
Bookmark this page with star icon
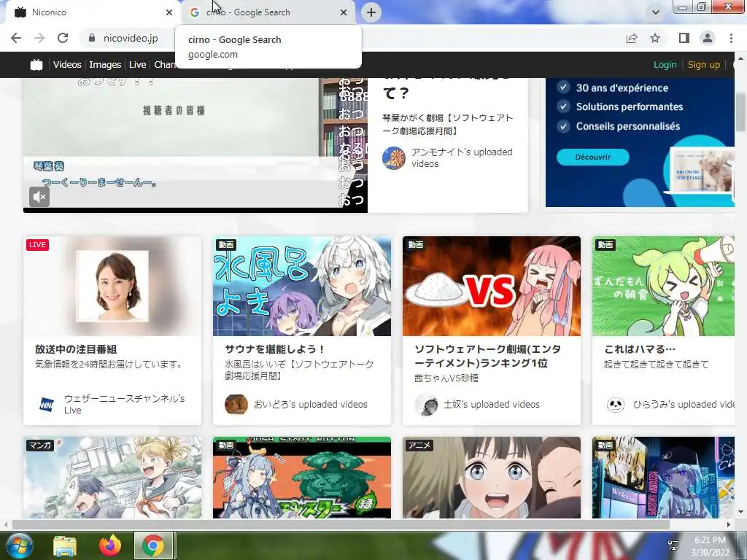pos(655,38)
